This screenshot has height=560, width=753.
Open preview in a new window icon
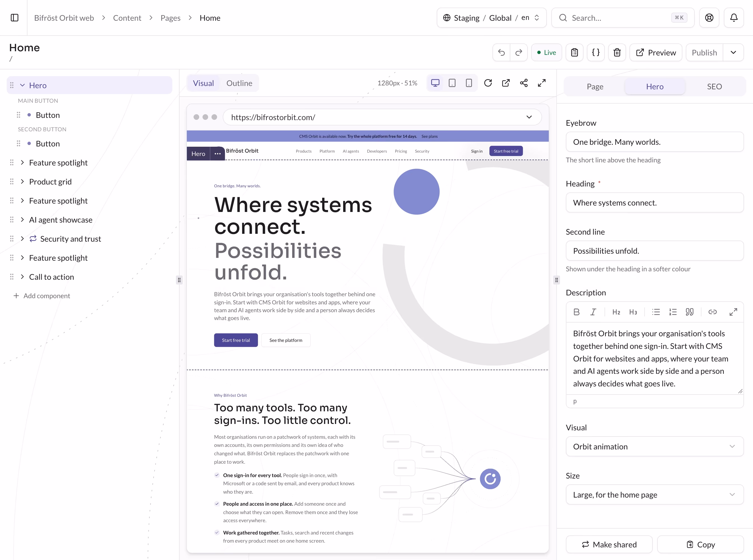coord(506,83)
